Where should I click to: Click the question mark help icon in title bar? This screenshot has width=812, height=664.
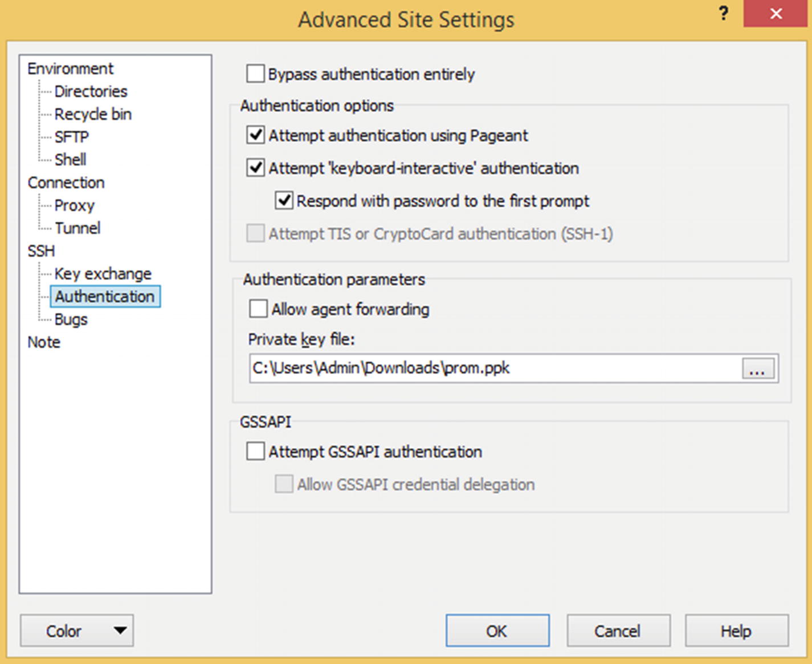[724, 14]
